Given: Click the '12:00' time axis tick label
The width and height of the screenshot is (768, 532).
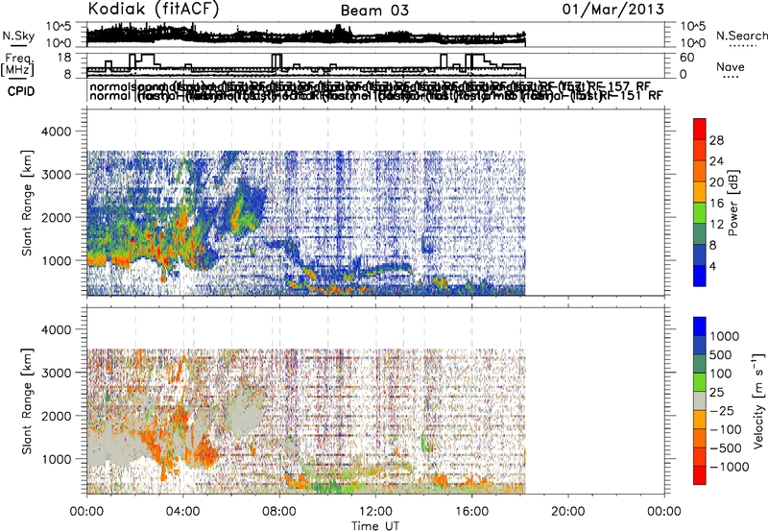Looking at the screenshot, I should tap(375, 512).
